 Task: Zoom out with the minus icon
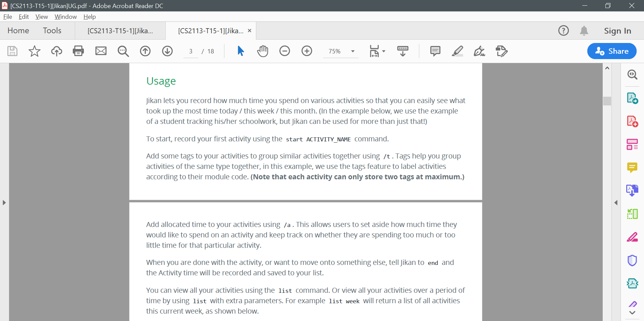pos(285,51)
